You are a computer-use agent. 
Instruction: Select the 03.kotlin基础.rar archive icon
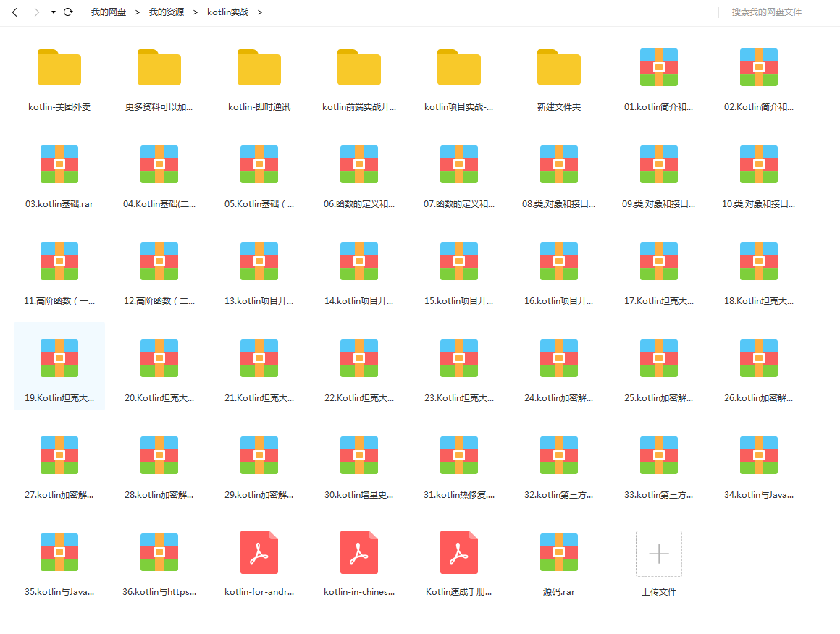(x=59, y=164)
